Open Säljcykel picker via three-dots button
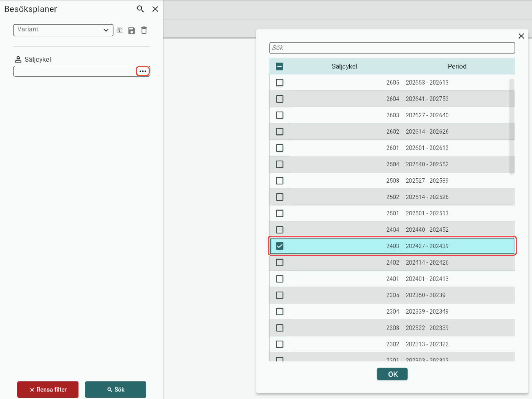This screenshot has height=399, width=532. tap(143, 71)
